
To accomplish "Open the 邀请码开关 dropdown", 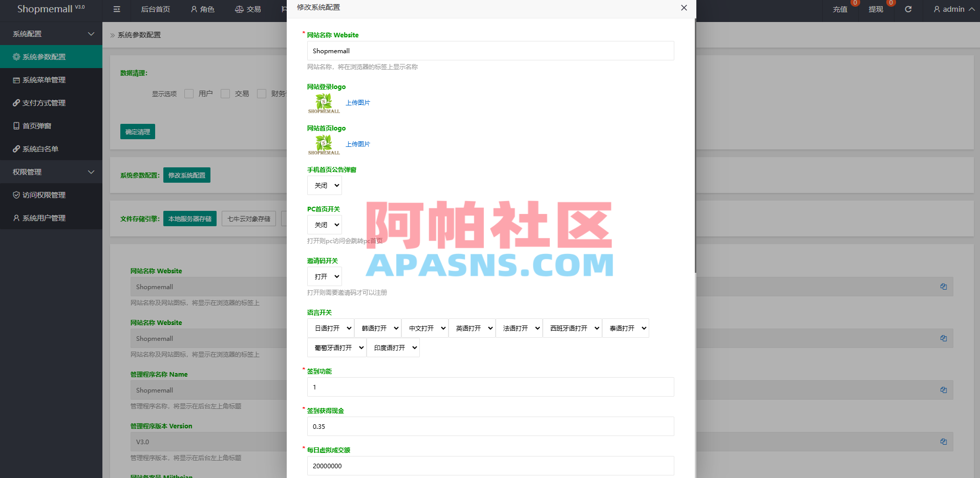I will tap(324, 276).
